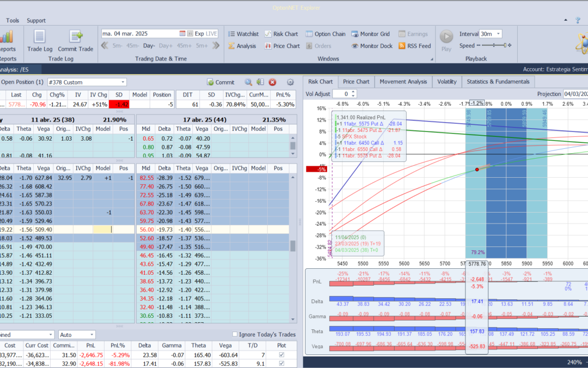Click the speed decrease minus icon
588x368 pixels.
pos(479,45)
